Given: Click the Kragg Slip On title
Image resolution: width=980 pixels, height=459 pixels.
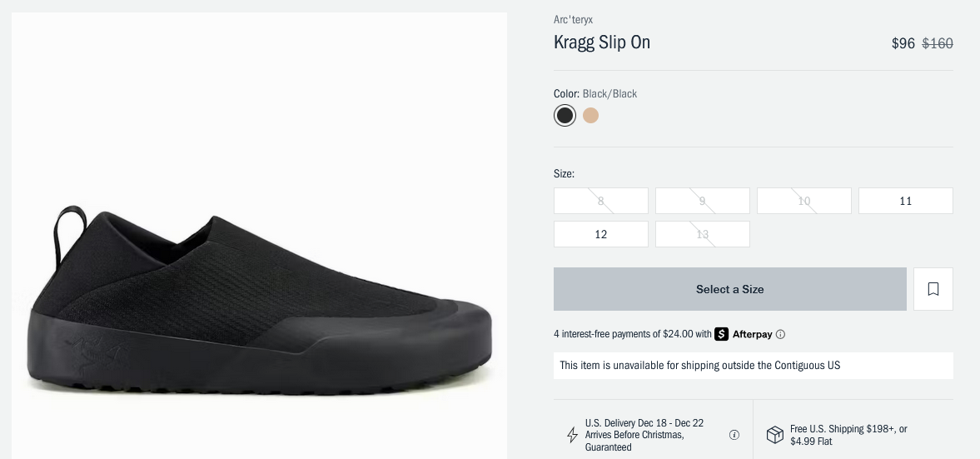Looking at the screenshot, I should (602, 42).
